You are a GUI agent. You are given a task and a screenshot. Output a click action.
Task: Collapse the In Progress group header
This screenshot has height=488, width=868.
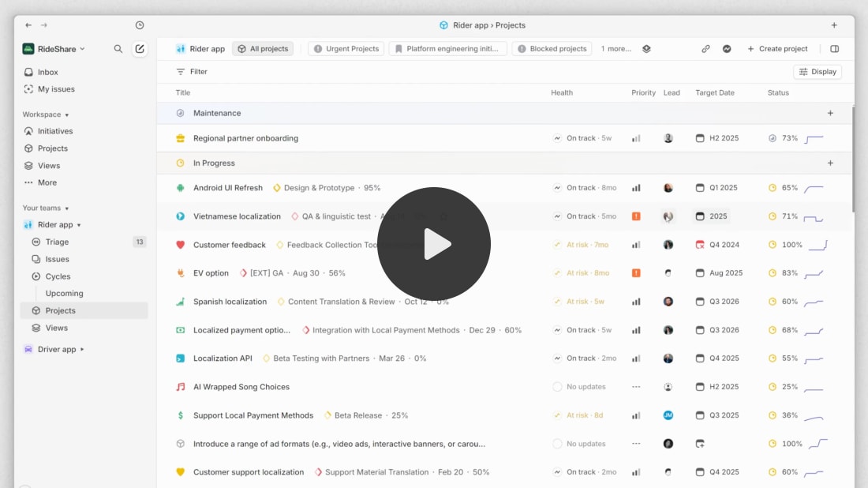(x=505, y=163)
